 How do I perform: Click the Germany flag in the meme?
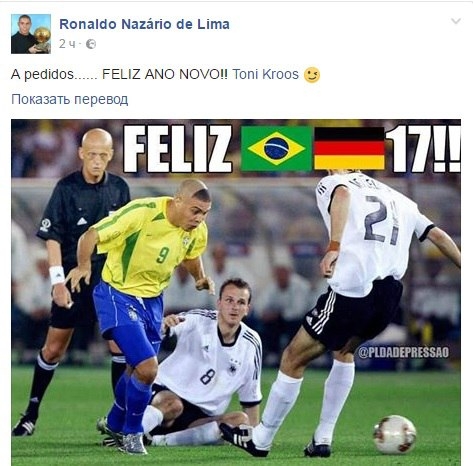point(349,148)
